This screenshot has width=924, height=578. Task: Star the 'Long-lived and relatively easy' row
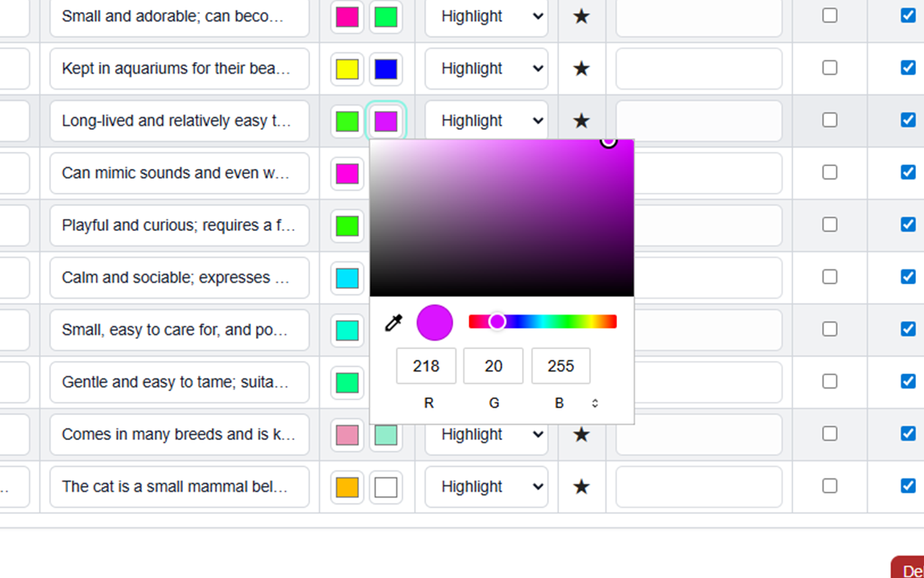581,121
